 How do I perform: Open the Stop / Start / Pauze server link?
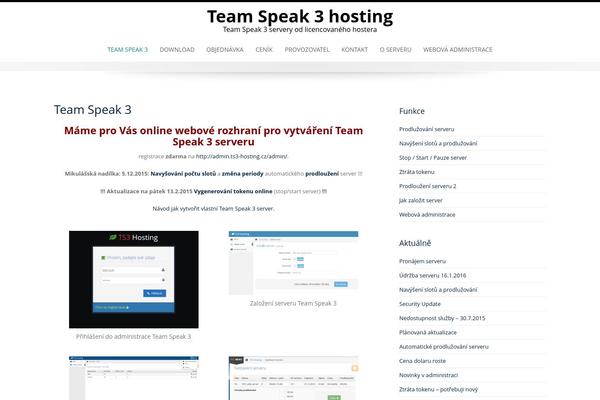pyautogui.click(x=433, y=158)
